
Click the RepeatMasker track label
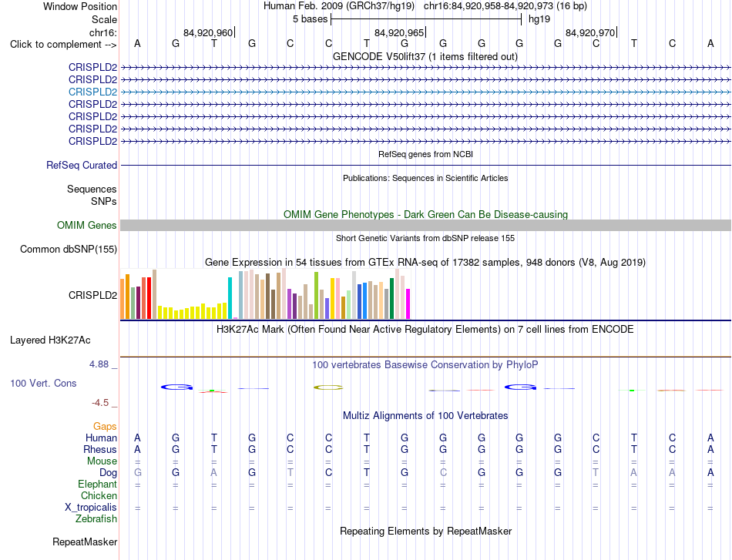pos(85,542)
